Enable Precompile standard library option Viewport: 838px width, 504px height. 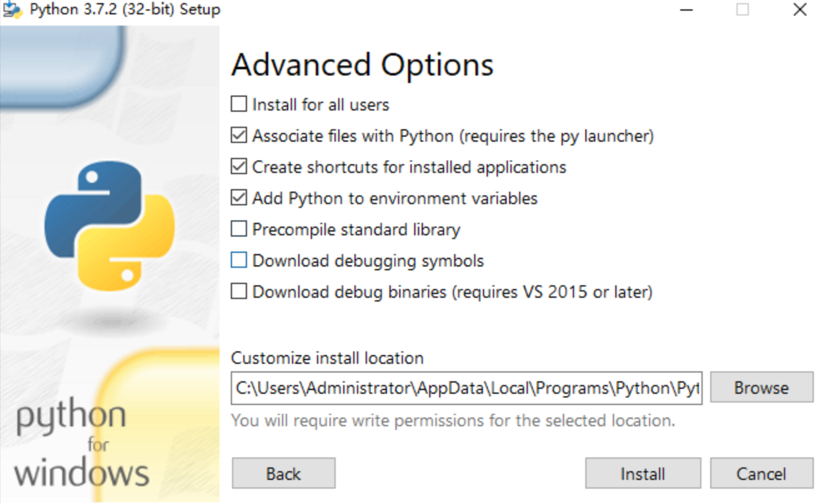(239, 229)
